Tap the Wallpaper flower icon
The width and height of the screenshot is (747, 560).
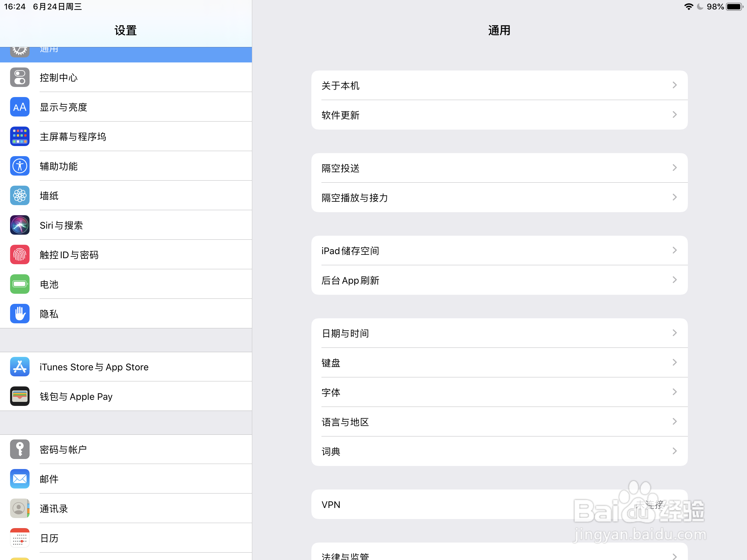click(x=19, y=195)
